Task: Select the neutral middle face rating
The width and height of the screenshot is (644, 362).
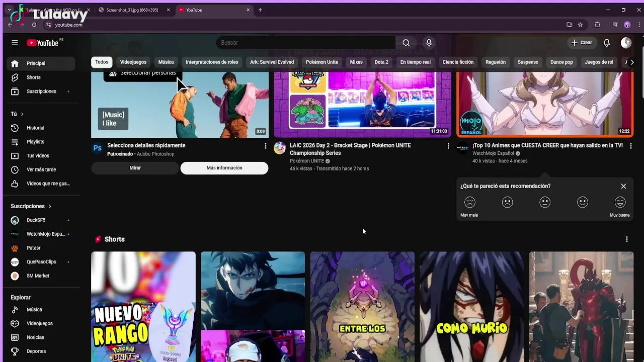Action: 545,203
